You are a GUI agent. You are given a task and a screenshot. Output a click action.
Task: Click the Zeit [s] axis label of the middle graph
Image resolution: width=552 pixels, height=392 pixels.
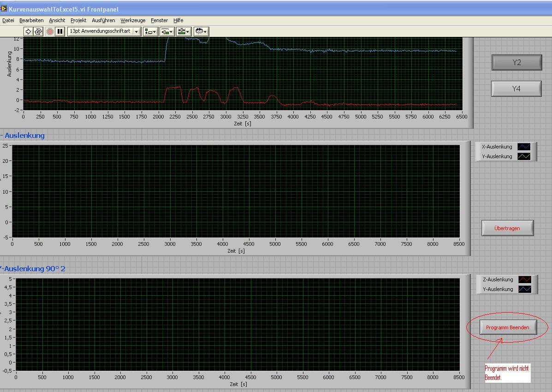[x=236, y=251]
